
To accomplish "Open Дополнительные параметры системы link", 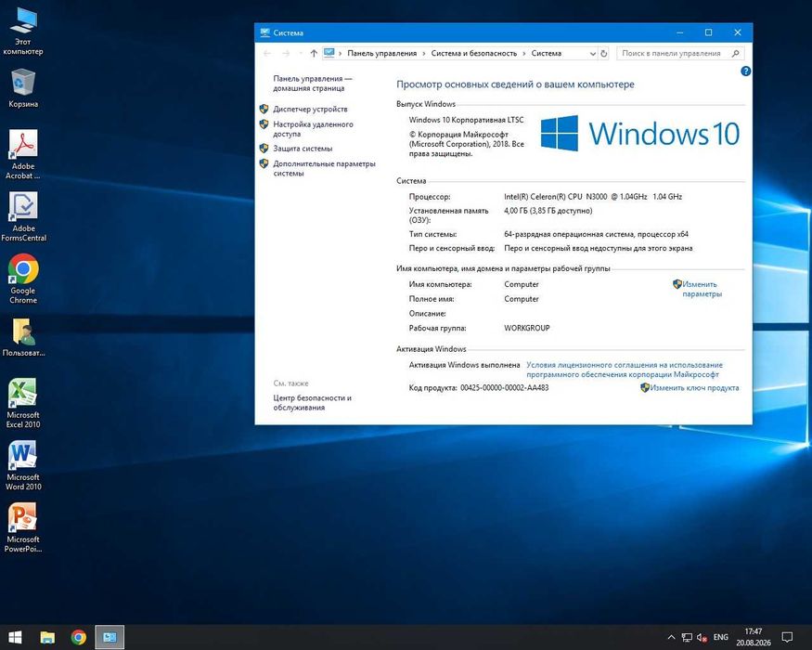I will tap(324, 168).
